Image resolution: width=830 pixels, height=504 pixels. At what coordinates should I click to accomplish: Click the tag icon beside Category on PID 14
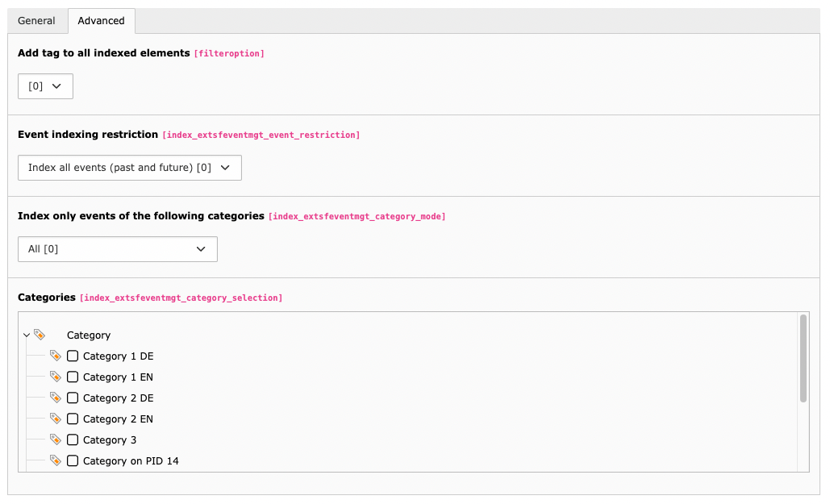[x=55, y=460]
